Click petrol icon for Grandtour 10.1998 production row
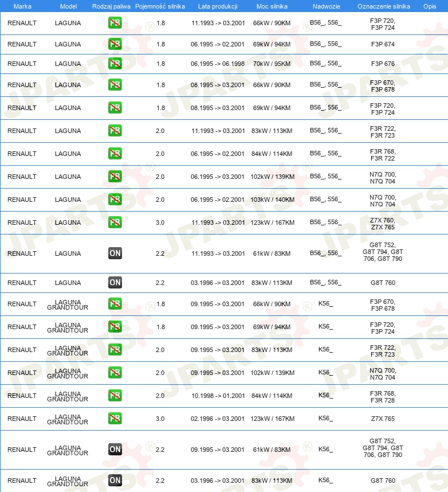The image size is (448, 492). pyautogui.click(x=115, y=395)
